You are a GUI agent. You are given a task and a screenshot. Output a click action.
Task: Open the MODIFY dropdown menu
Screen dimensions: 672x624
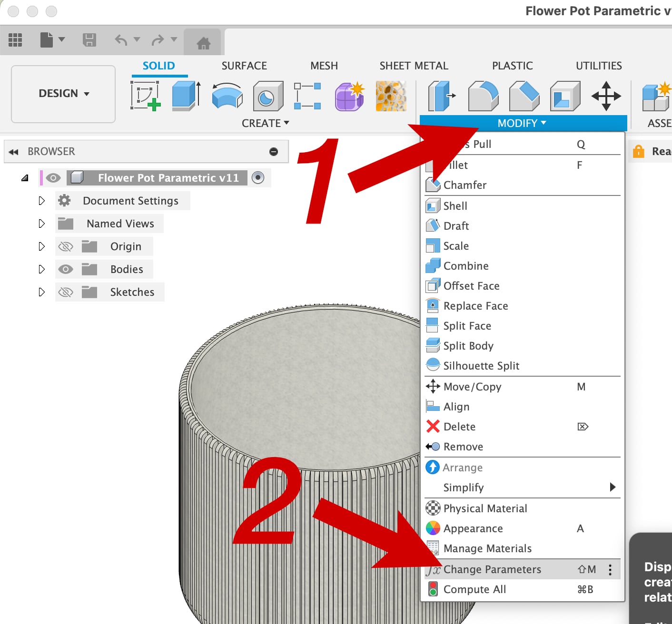click(522, 123)
